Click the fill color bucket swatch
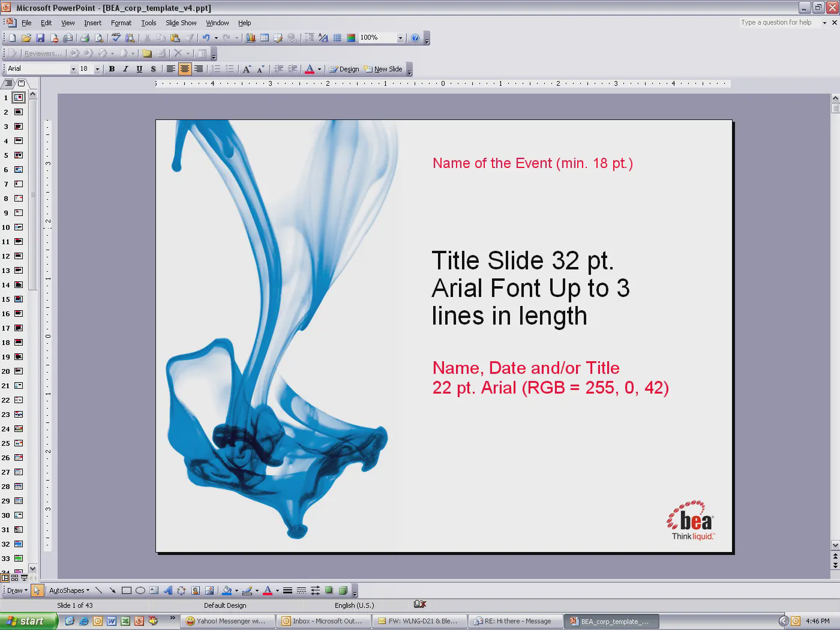Viewport: 840px width, 630px height. [227, 590]
